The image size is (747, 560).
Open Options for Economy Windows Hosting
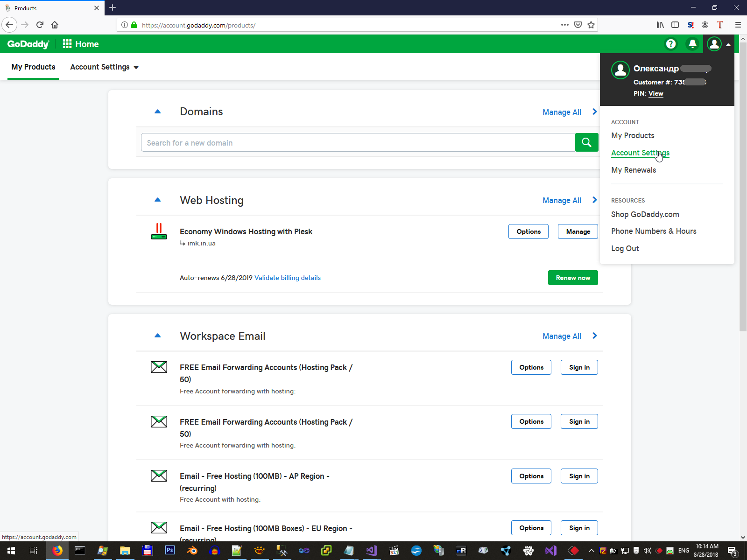click(529, 231)
